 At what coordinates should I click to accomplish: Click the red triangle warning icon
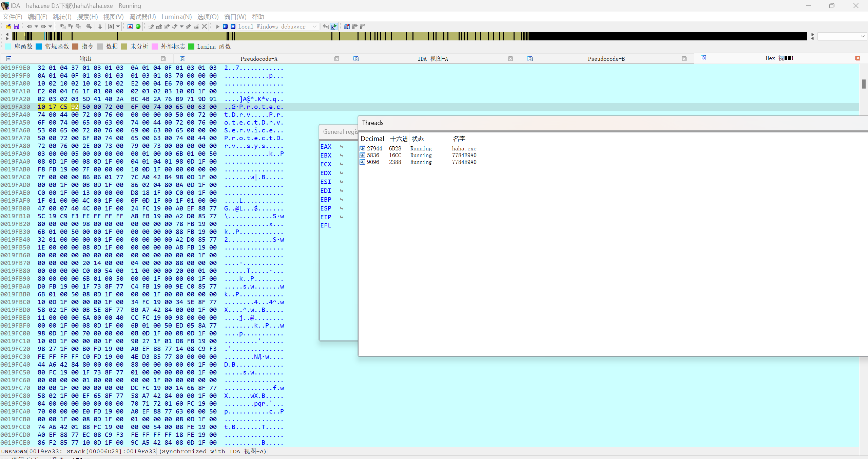pos(130,26)
